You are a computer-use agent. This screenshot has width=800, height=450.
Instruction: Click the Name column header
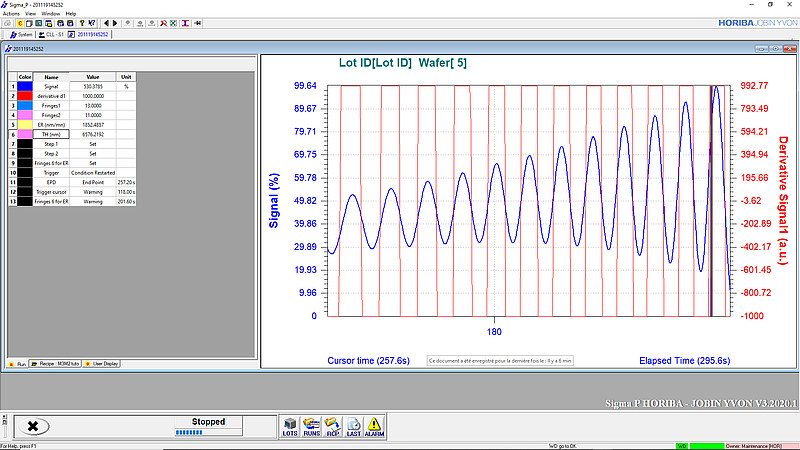coord(51,77)
